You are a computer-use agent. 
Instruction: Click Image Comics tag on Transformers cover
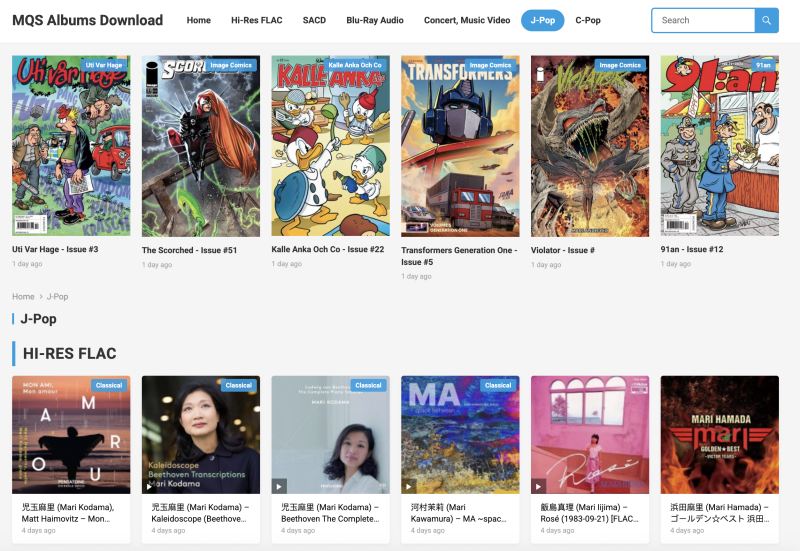490,65
